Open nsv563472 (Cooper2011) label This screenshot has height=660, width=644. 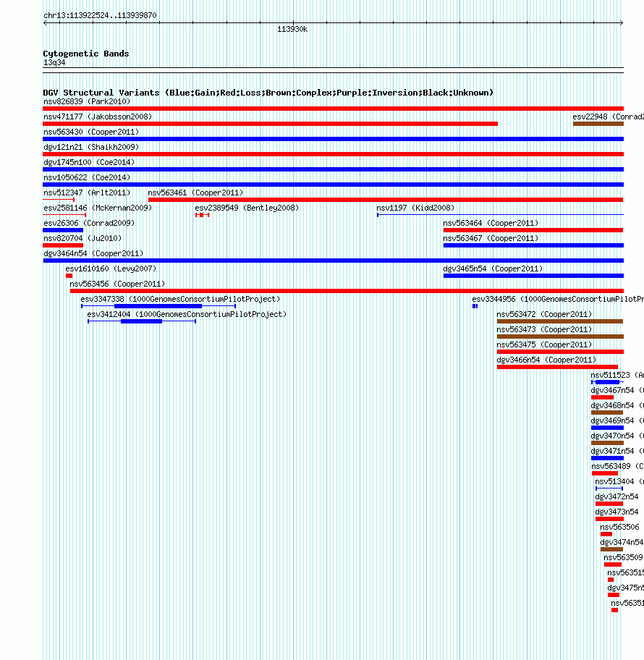544,313
